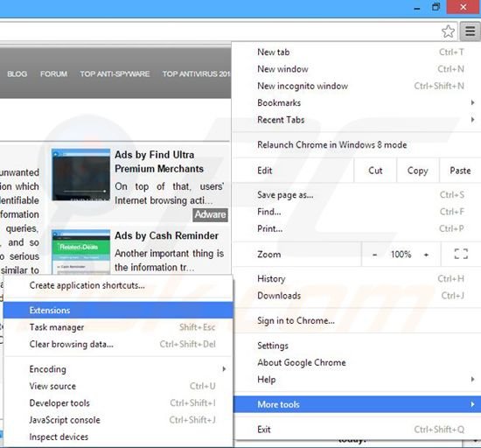Image resolution: width=481 pixels, height=448 pixels.
Task: Open History from the Chrome menu
Action: click(357, 278)
